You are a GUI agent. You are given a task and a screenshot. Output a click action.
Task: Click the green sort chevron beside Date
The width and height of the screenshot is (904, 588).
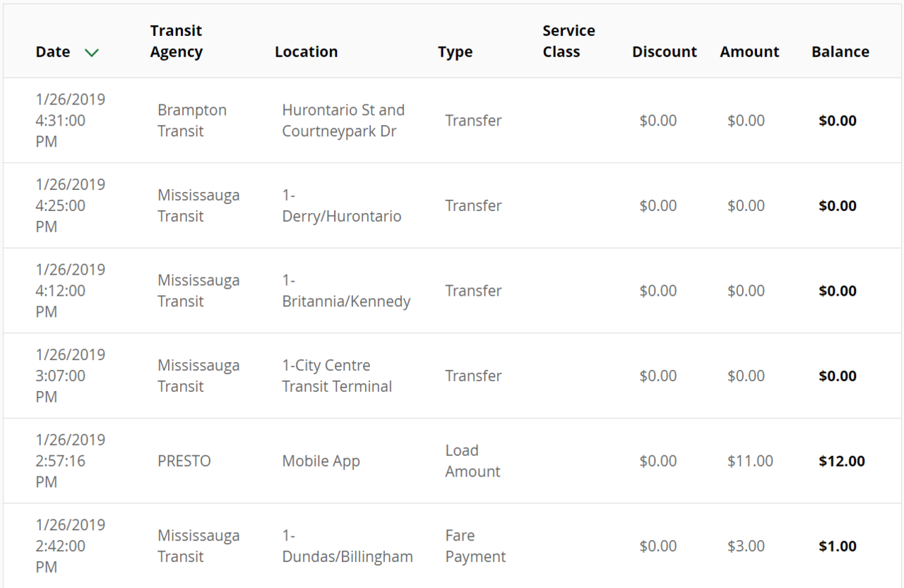(x=91, y=52)
